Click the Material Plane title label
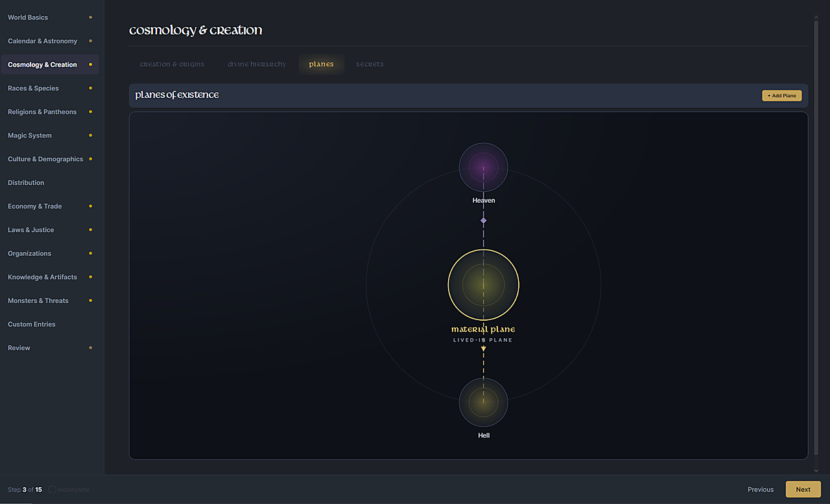Viewport: 830px width, 504px height. [484, 330]
